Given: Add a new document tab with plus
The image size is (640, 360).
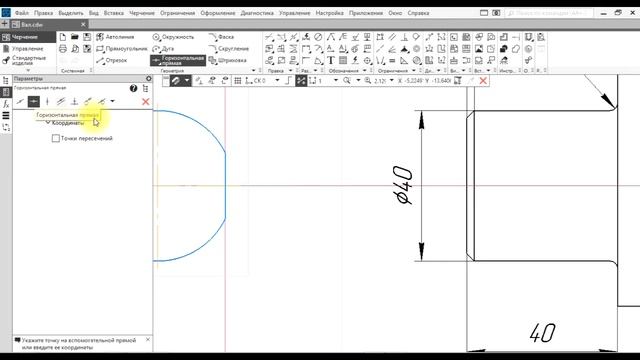Looking at the screenshot, I should pos(4,24).
